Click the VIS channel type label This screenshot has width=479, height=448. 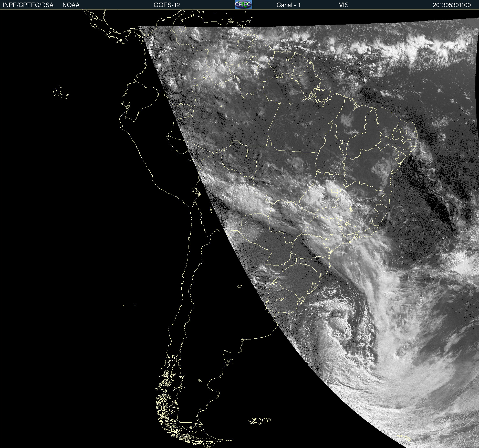click(343, 5)
